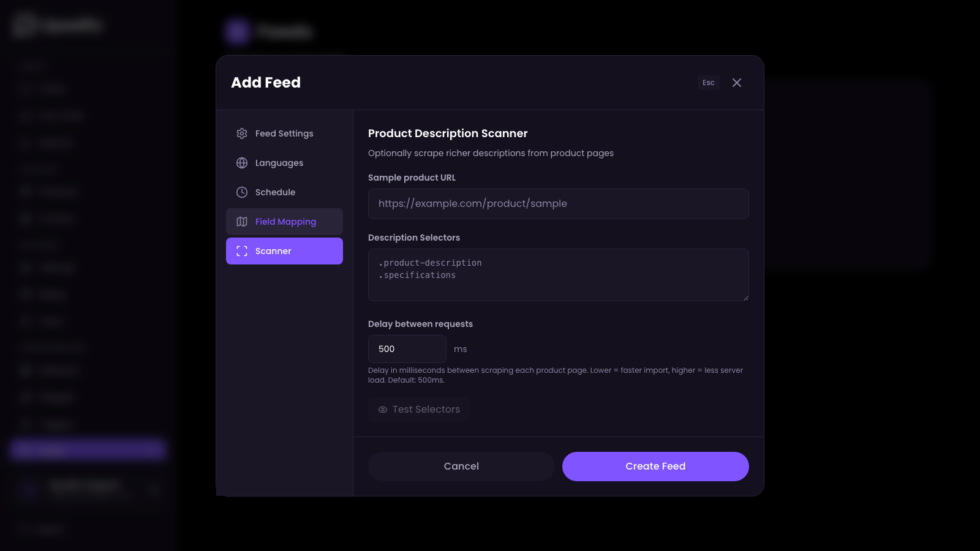
Task: Click the Esc badge in the dialog header
Action: (708, 83)
